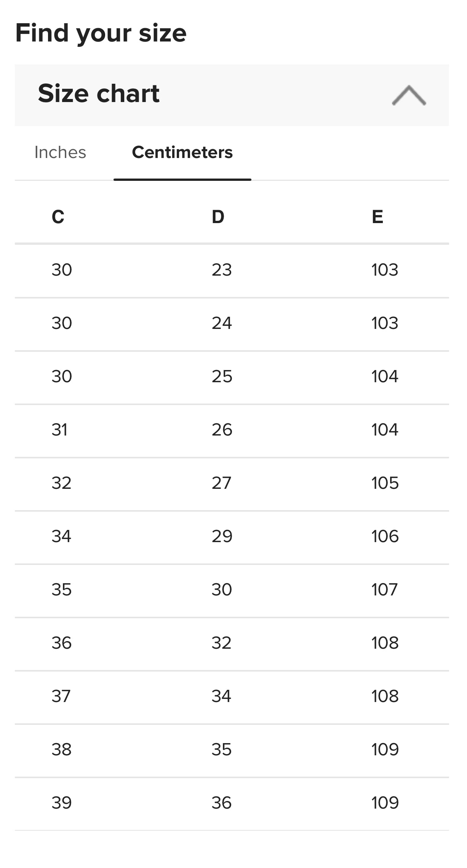Click the D column header

click(218, 217)
